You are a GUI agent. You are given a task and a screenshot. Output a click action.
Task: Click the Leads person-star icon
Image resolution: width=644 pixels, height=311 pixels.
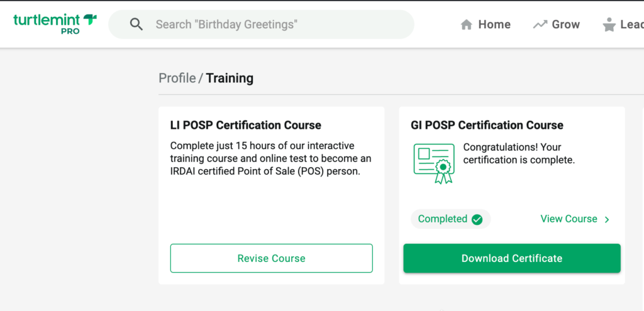(609, 25)
